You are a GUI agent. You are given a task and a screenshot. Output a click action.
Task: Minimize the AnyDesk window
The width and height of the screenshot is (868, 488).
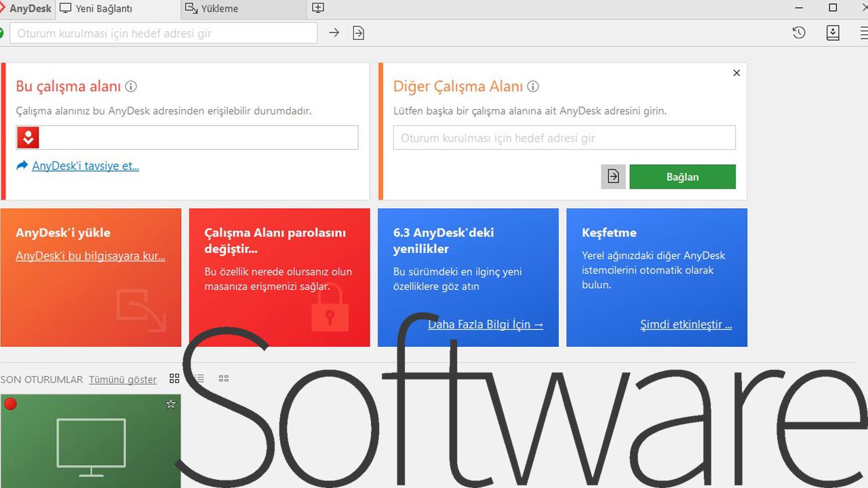click(799, 8)
